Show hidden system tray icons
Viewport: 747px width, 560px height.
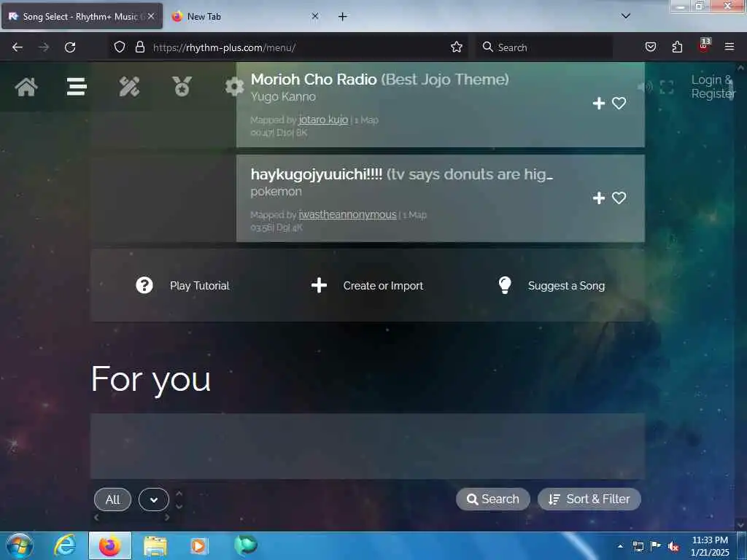[620, 546]
